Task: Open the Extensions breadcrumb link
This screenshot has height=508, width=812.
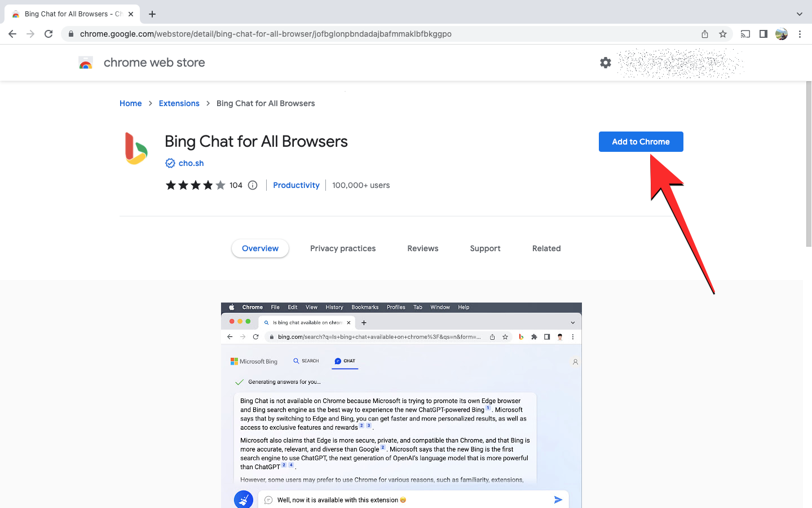Action: (x=179, y=103)
